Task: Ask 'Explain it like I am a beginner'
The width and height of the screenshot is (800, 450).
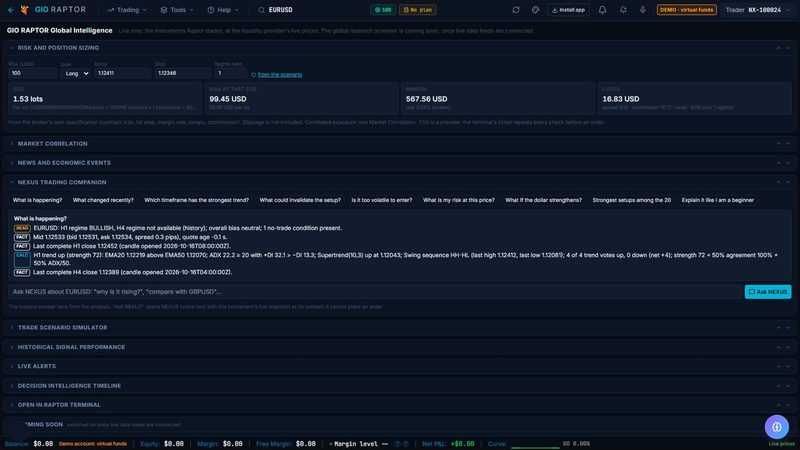Action: 717,200
